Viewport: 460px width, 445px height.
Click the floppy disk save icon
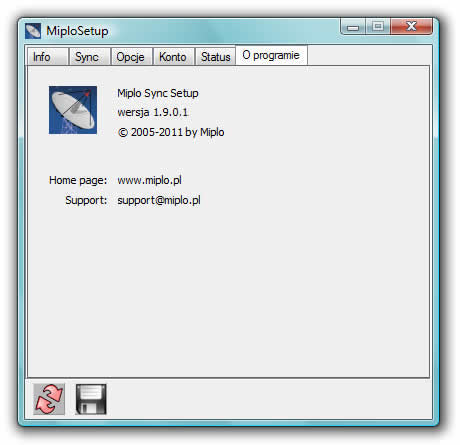tap(91, 399)
